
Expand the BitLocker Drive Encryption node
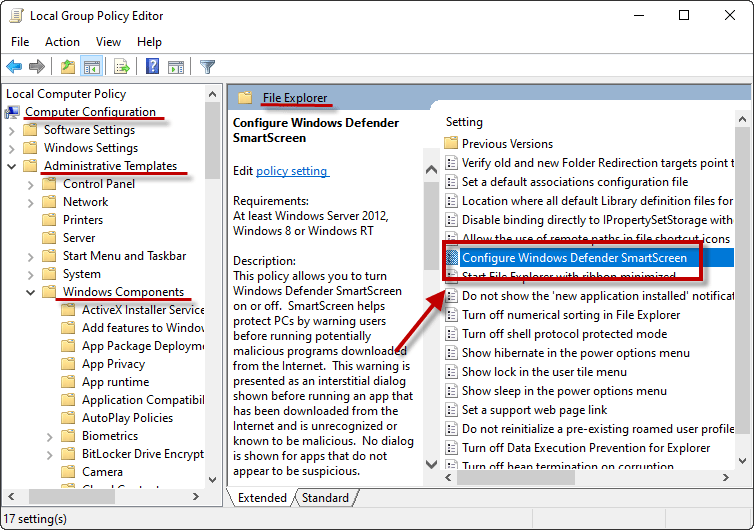(x=50, y=454)
